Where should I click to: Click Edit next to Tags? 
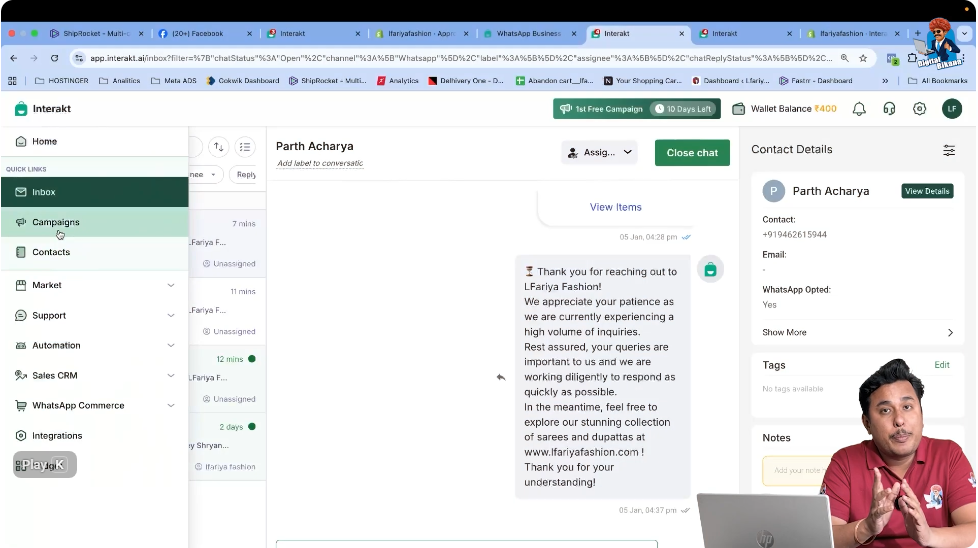(942, 365)
